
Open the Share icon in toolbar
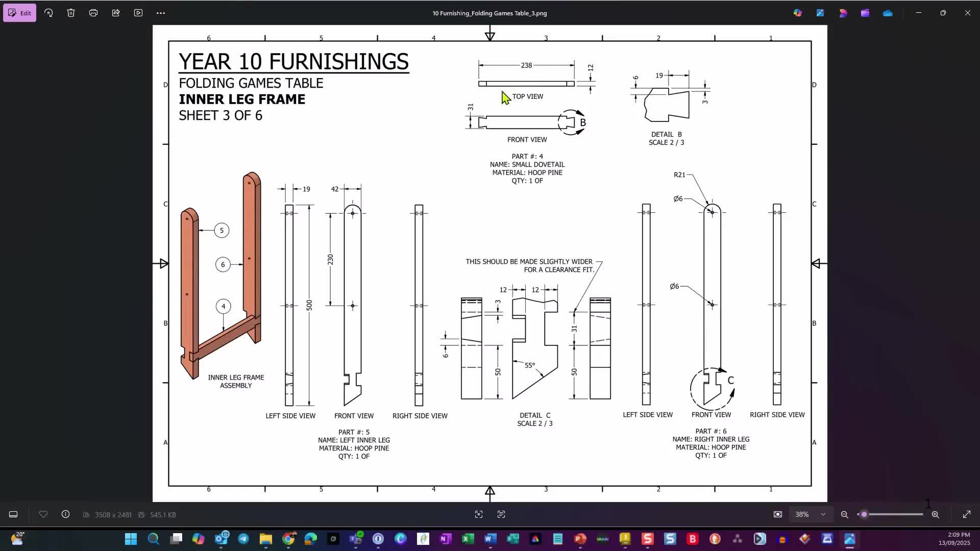116,13
